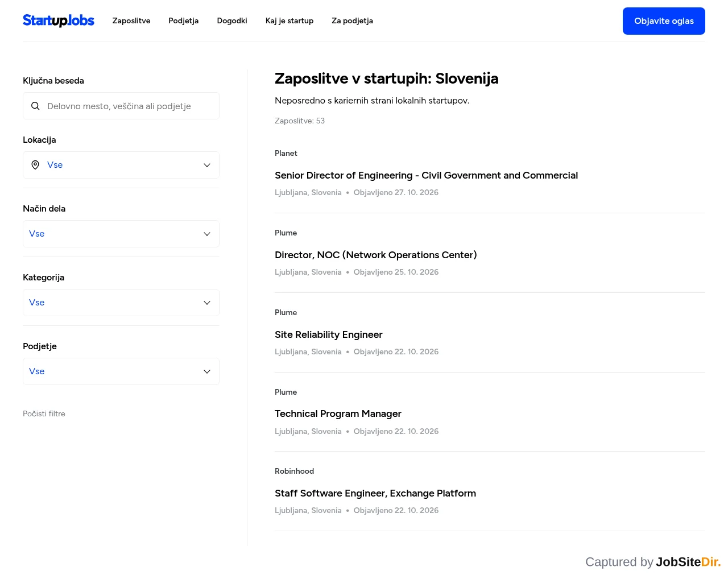Navigate to Za podjetja
728x579 pixels.
(353, 20)
